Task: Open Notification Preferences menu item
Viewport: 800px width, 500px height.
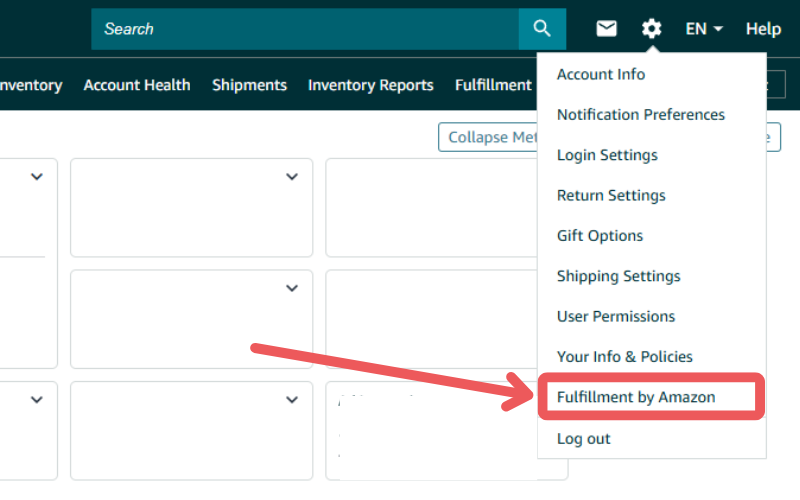Action: point(641,114)
